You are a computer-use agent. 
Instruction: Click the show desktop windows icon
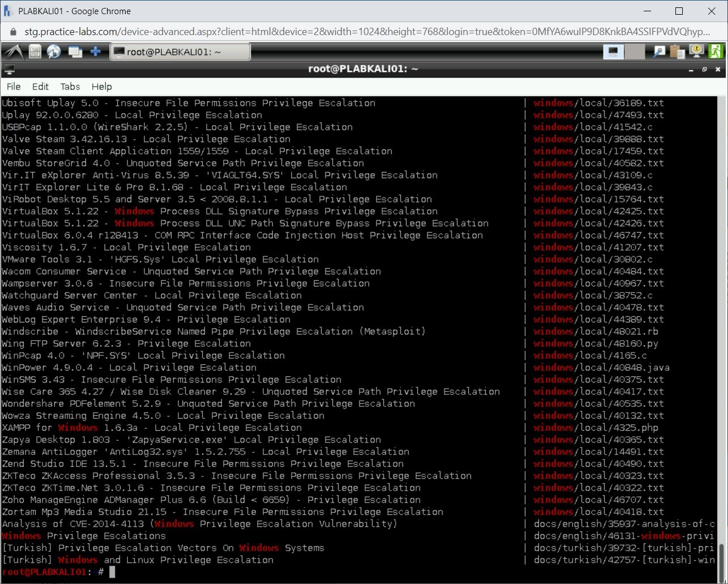point(75,52)
